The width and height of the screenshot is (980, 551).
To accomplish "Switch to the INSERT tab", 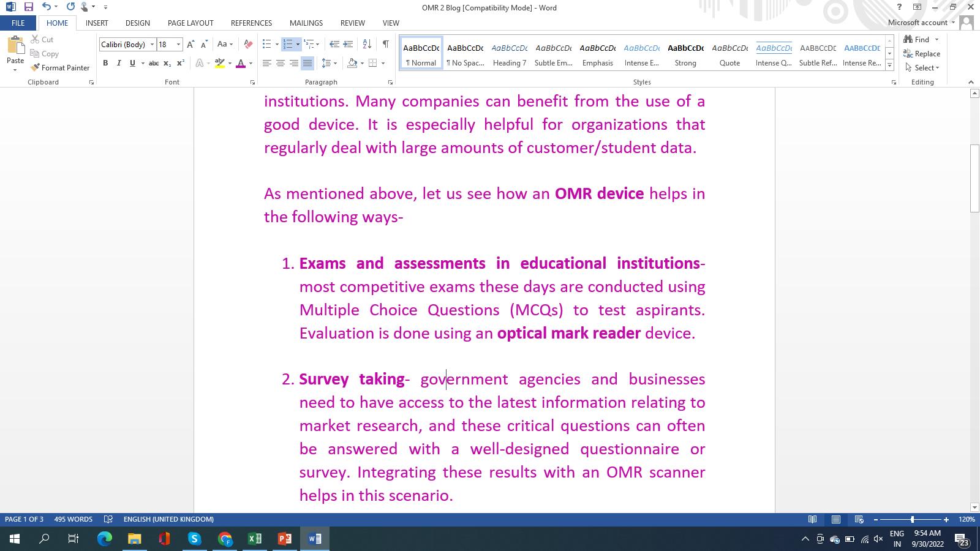I will [x=97, y=23].
